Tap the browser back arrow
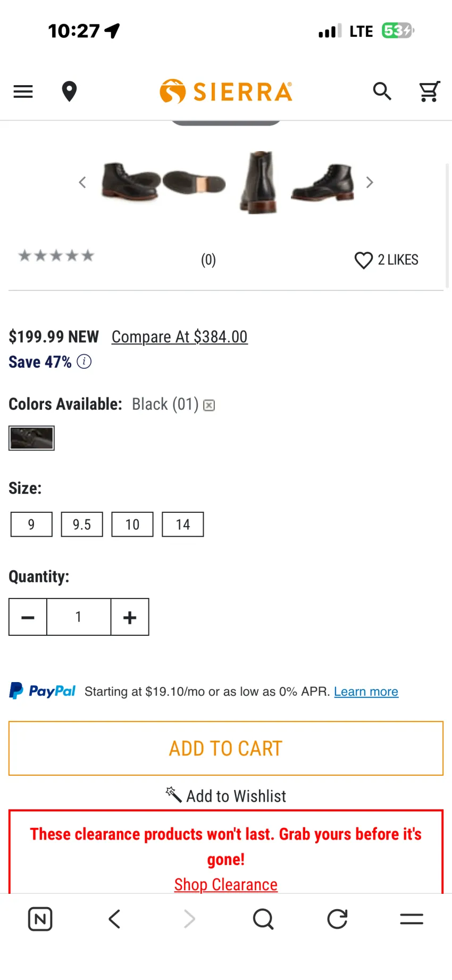The image size is (452, 980). [x=114, y=919]
